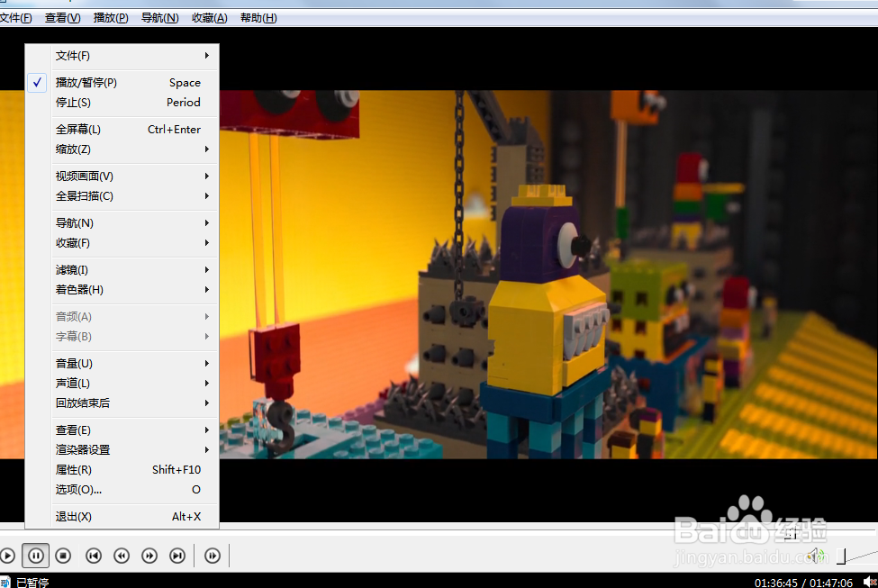Click the fast-forward (increase speed) icon
Viewport: 878px width, 588px height.
(149, 556)
